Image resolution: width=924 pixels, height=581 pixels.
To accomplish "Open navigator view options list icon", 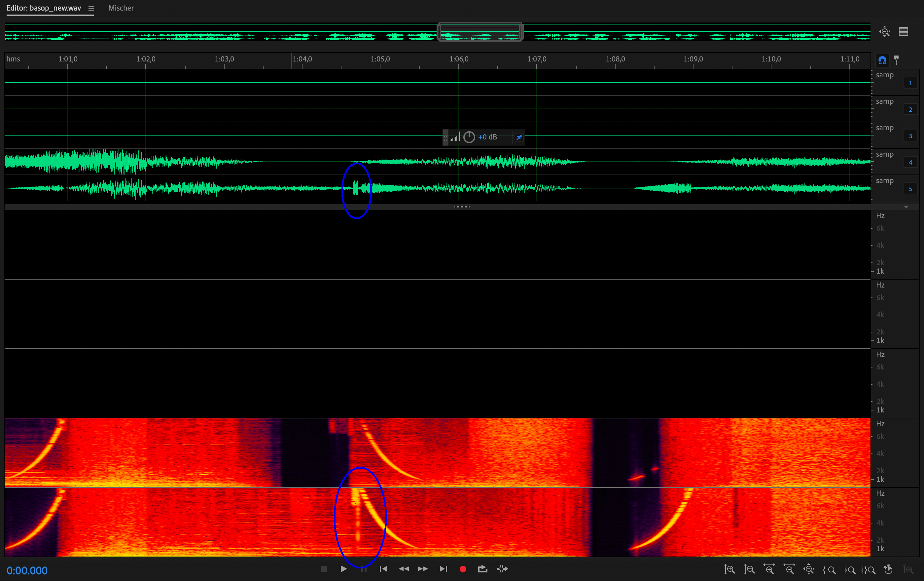I will (x=903, y=31).
